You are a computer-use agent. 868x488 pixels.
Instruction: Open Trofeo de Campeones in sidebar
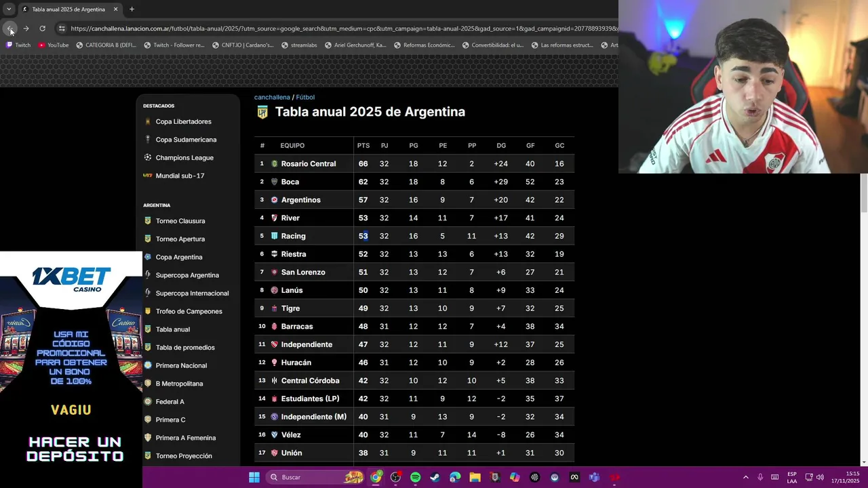coord(189,311)
